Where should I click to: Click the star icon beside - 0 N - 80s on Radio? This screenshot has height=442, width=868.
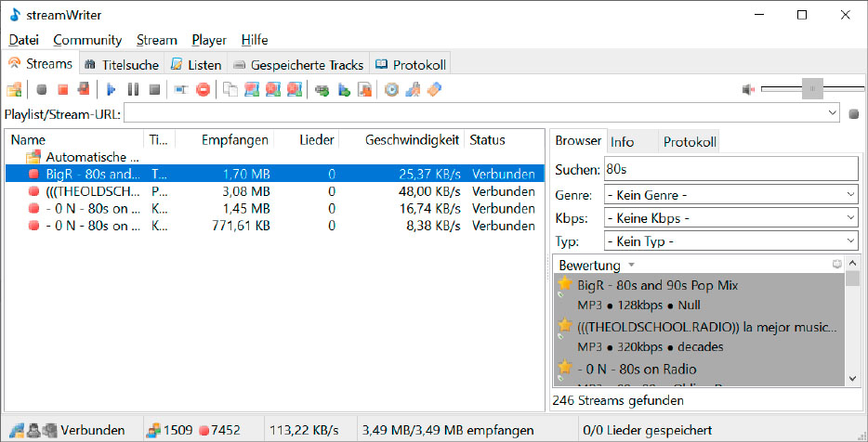coord(564,369)
